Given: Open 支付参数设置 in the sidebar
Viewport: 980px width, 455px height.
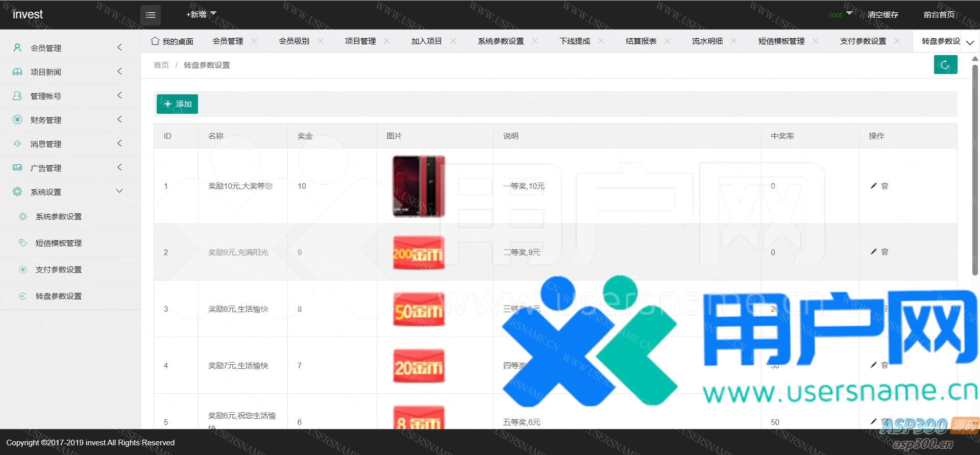Looking at the screenshot, I should [x=58, y=269].
